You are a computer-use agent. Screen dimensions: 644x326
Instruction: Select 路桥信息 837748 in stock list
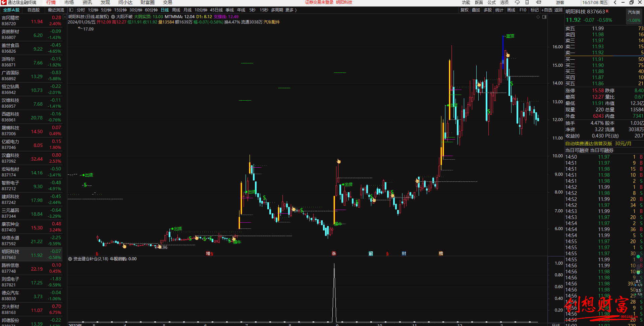click(x=32, y=268)
